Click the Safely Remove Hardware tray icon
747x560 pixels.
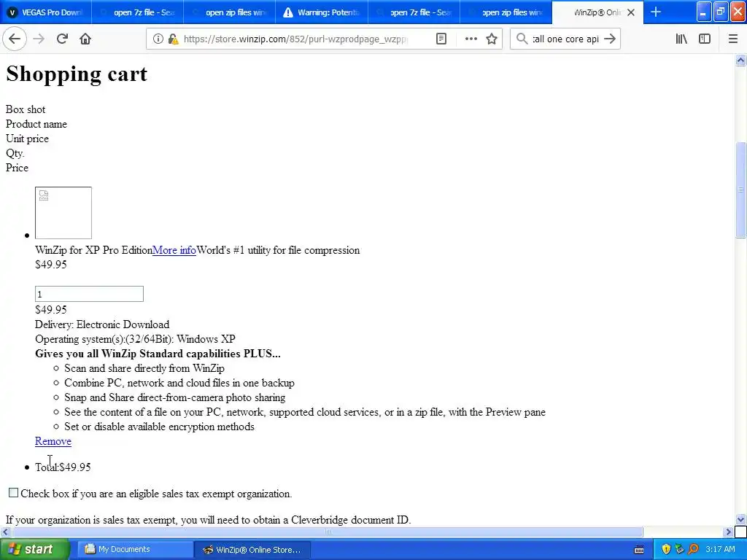(x=679, y=549)
